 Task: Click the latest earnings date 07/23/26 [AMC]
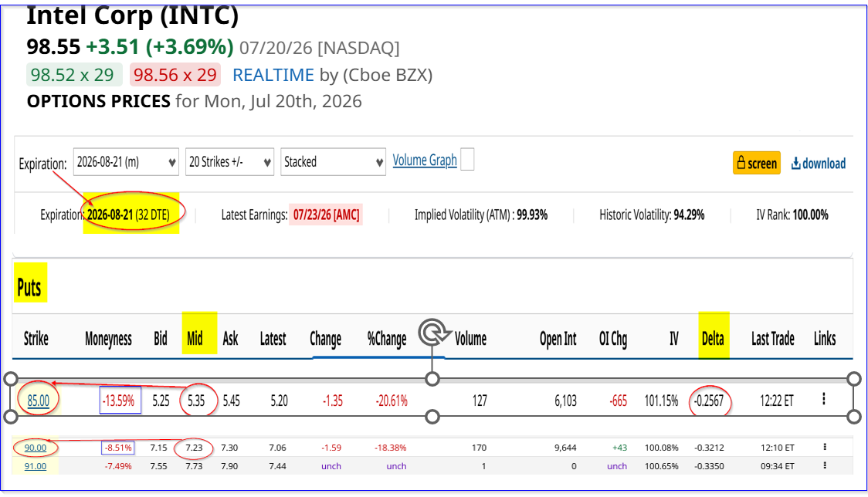pyautogui.click(x=326, y=215)
